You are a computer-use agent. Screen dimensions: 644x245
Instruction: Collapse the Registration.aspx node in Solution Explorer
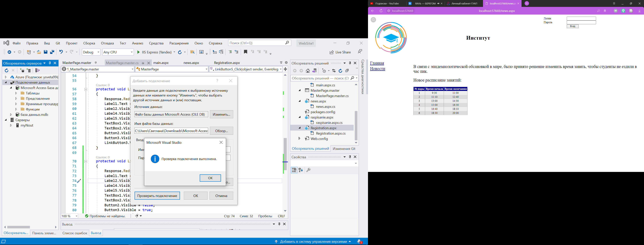coord(300,128)
